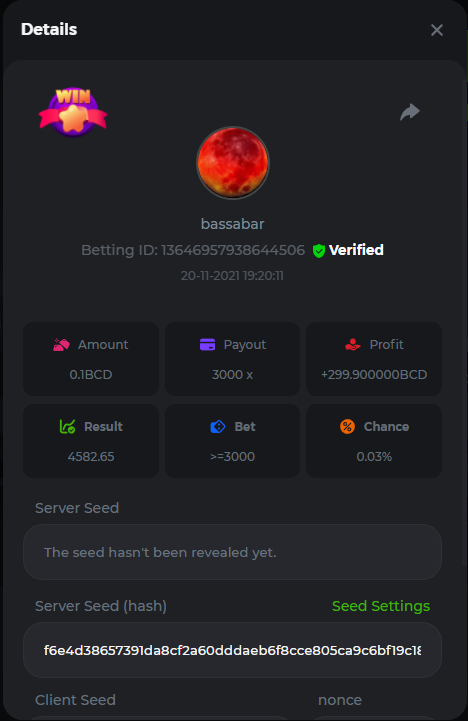The width and height of the screenshot is (468, 721).
Task: Select the Server Seed hash field
Action: (x=232, y=650)
